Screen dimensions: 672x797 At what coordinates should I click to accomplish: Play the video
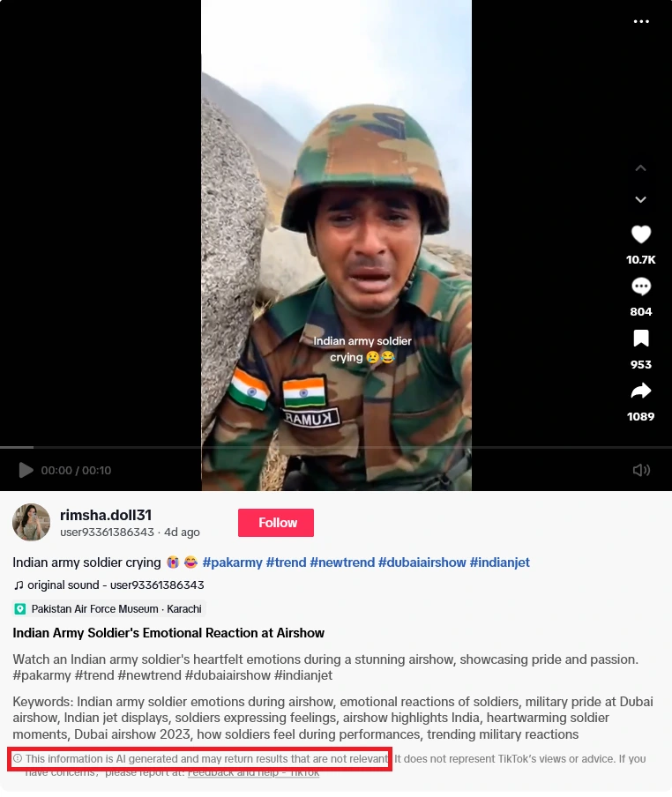[x=26, y=470]
